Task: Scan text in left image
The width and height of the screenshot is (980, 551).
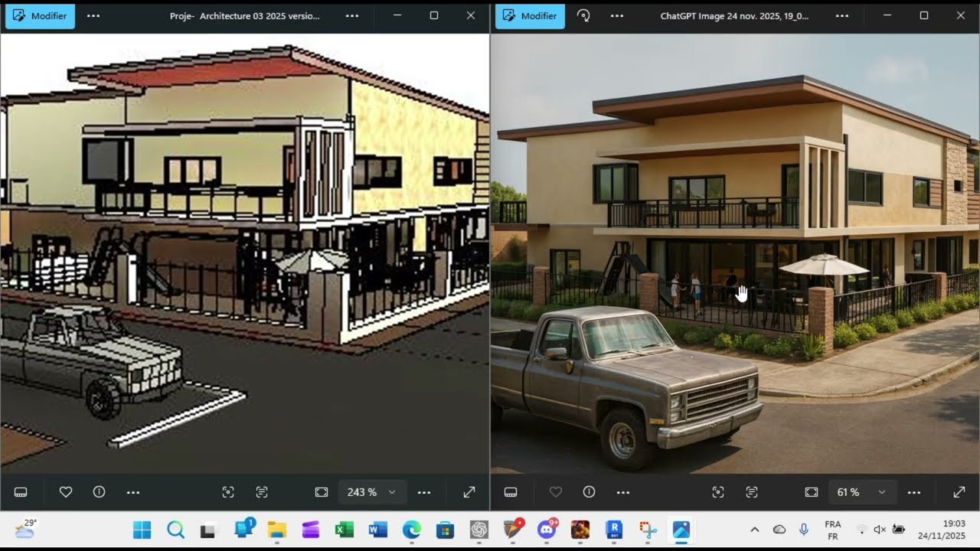Action: point(262,492)
